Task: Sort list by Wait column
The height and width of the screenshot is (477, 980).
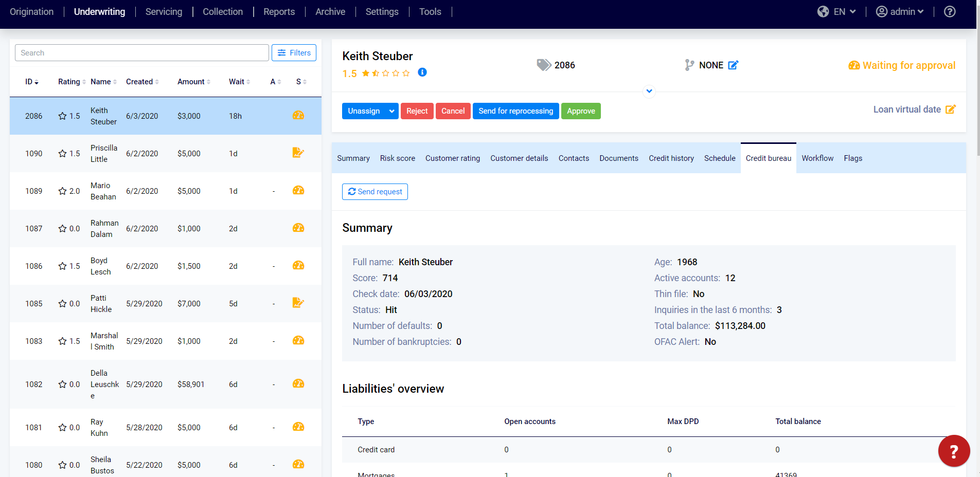Action: pyautogui.click(x=240, y=82)
